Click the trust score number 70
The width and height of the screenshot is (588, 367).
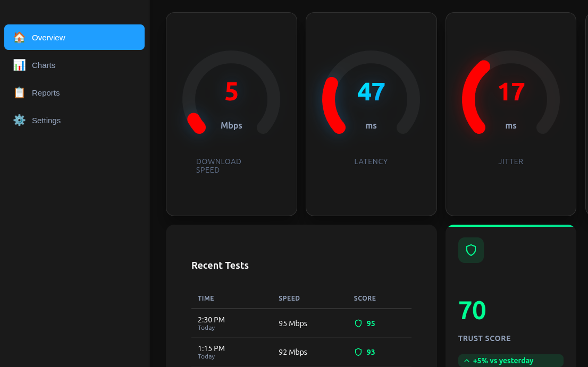(x=472, y=311)
